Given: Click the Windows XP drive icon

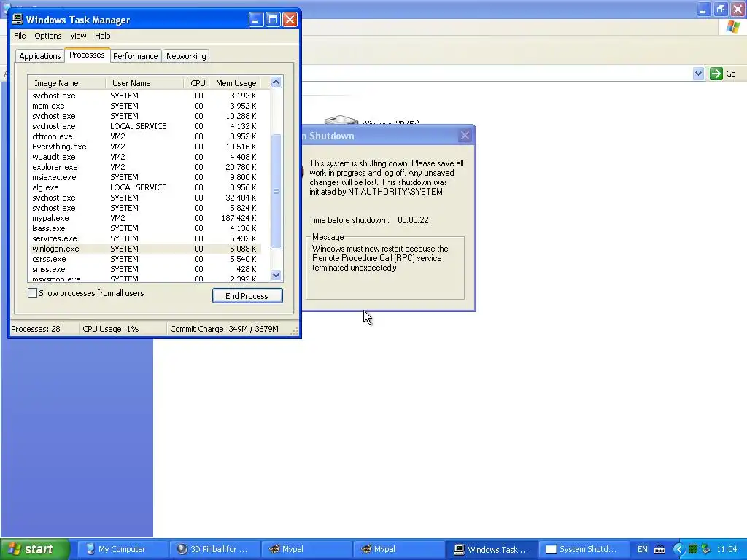Looking at the screenshot, I should coord(341,120).
